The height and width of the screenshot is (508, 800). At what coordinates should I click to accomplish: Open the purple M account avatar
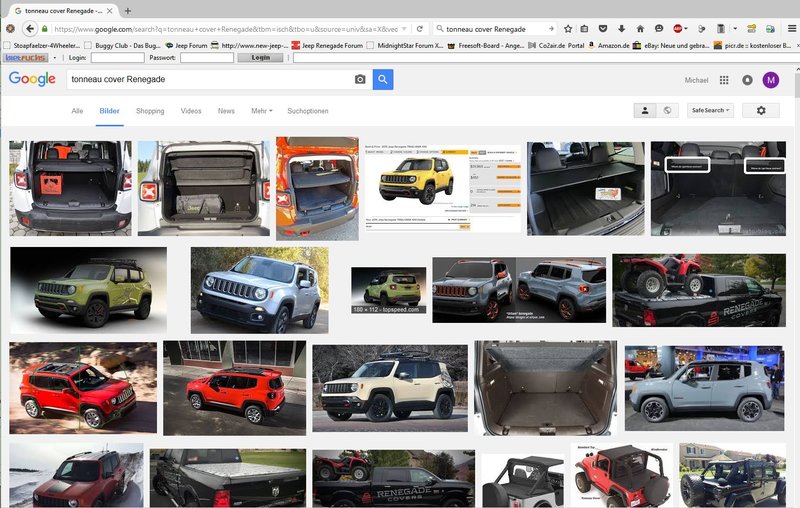click(x=770, y=80)
